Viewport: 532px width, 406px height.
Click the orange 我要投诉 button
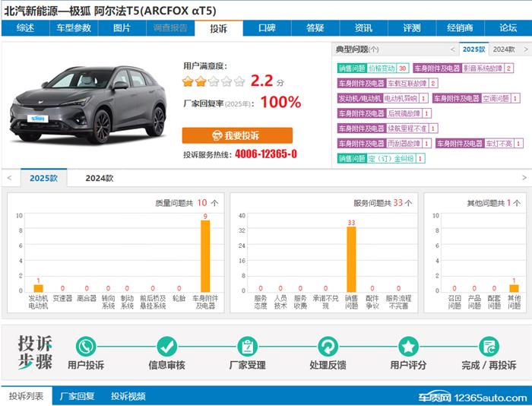tap(237, 135)
